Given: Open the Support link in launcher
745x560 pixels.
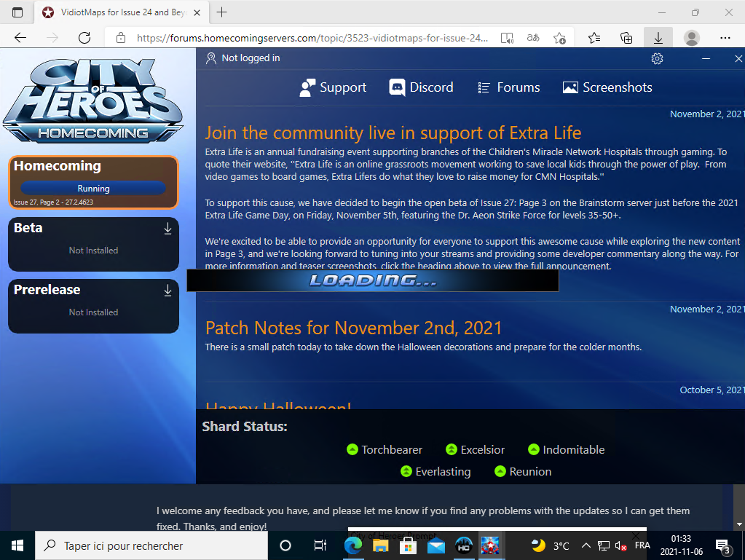Looking at the screenshot, I should (333, 87).
